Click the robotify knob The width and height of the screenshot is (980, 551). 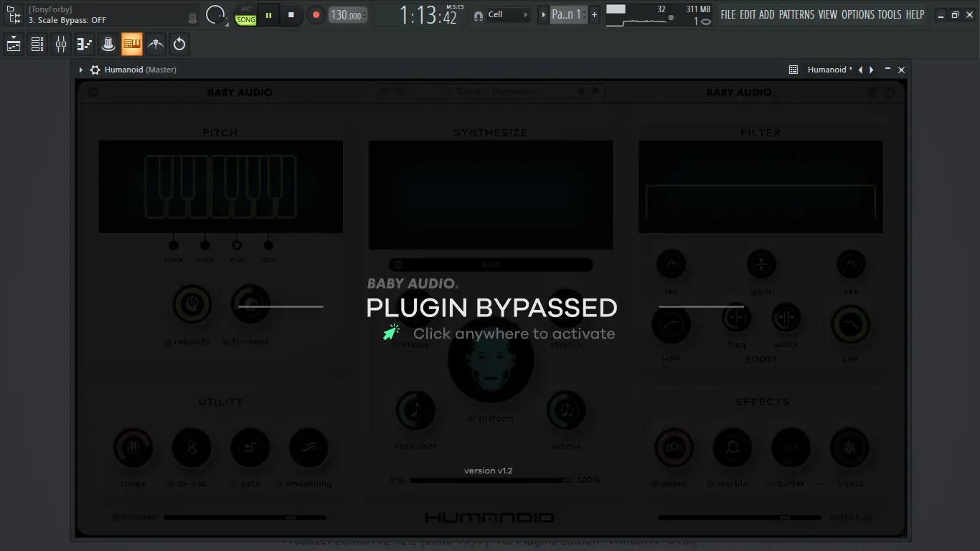(192, 304)
